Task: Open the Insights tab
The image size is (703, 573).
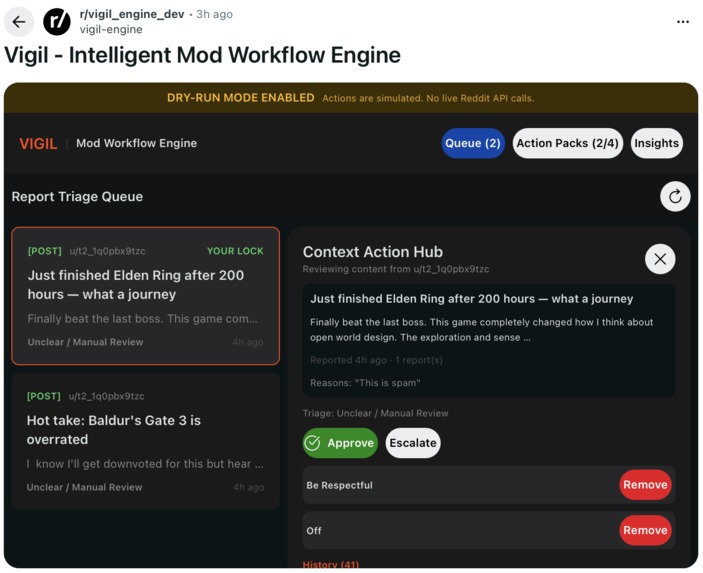Action: pos(656,143)
